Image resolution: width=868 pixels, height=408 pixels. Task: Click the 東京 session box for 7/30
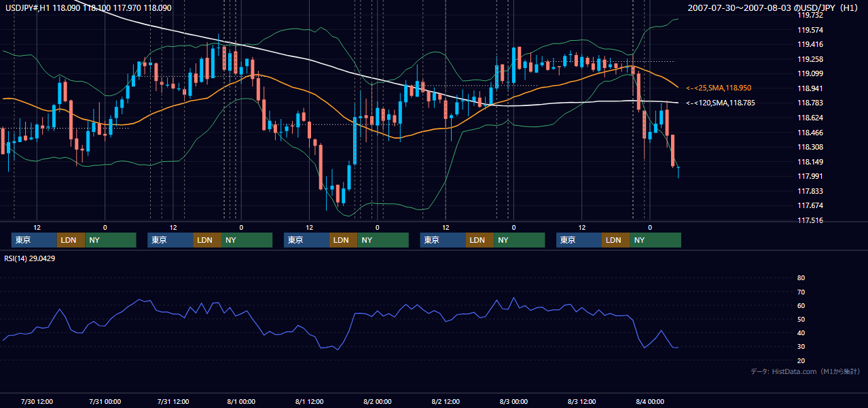click(x=34, y=240)
